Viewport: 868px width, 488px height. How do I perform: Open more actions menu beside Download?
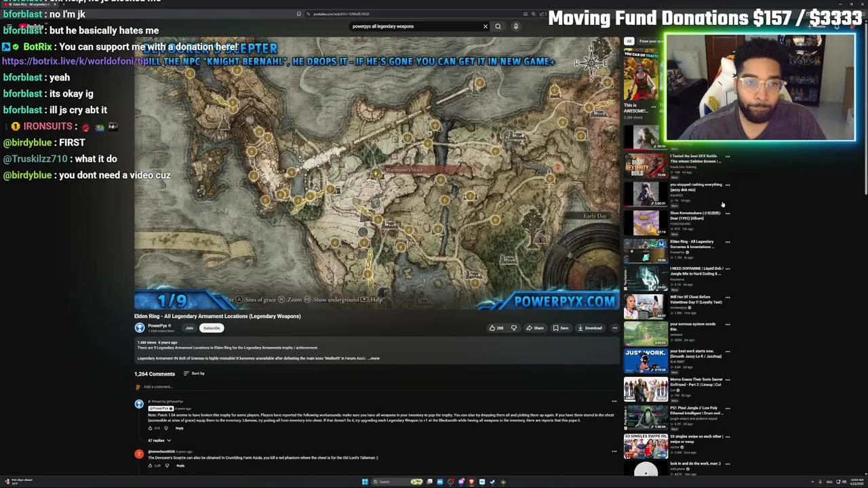(614, 328)
